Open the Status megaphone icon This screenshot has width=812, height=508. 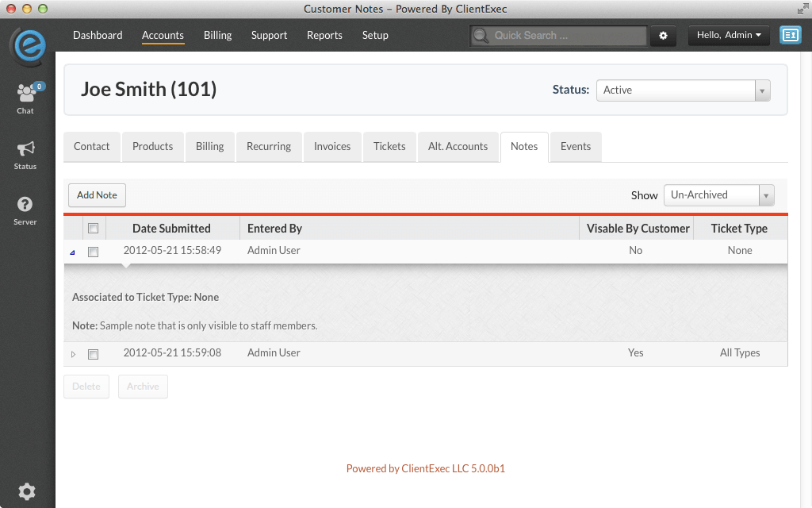[x=25, y=149]
